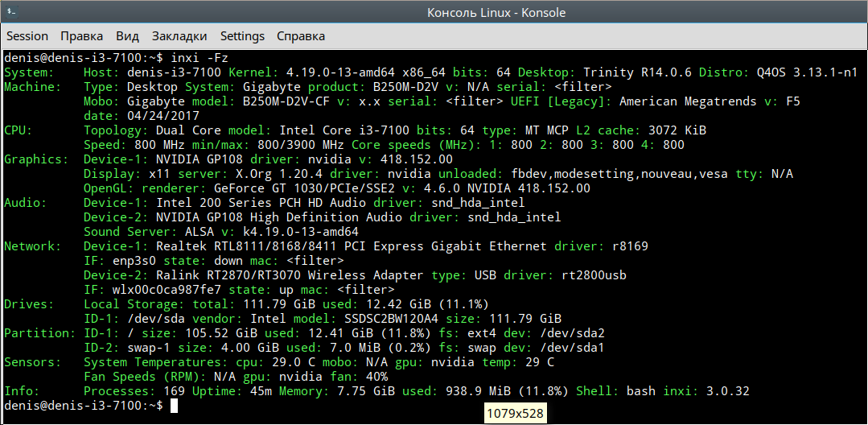Viewport: 868px width, 425px height.
Task: Click '169' processes count
Action: pyautogui.click(x=174, y=390)
